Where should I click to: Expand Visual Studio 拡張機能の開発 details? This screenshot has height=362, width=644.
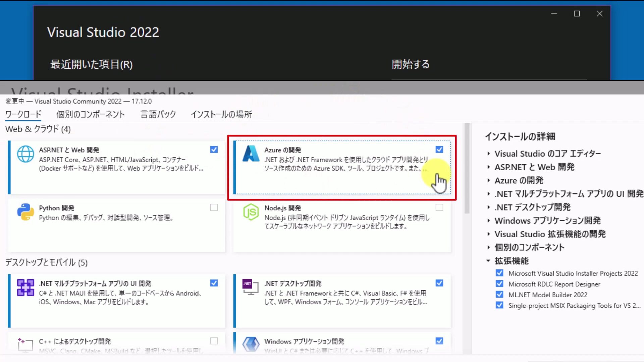[488, 234]
